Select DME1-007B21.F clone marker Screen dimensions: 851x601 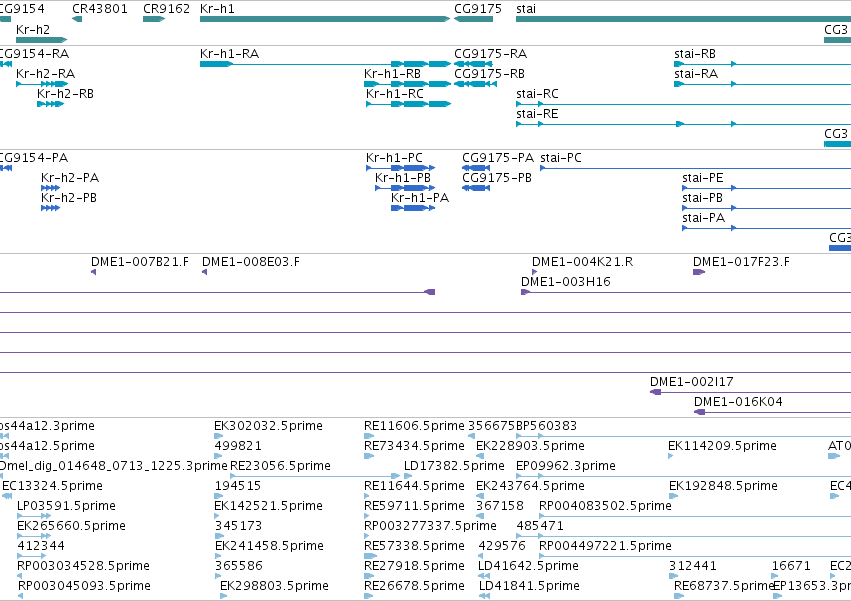(x=93, y=272)
